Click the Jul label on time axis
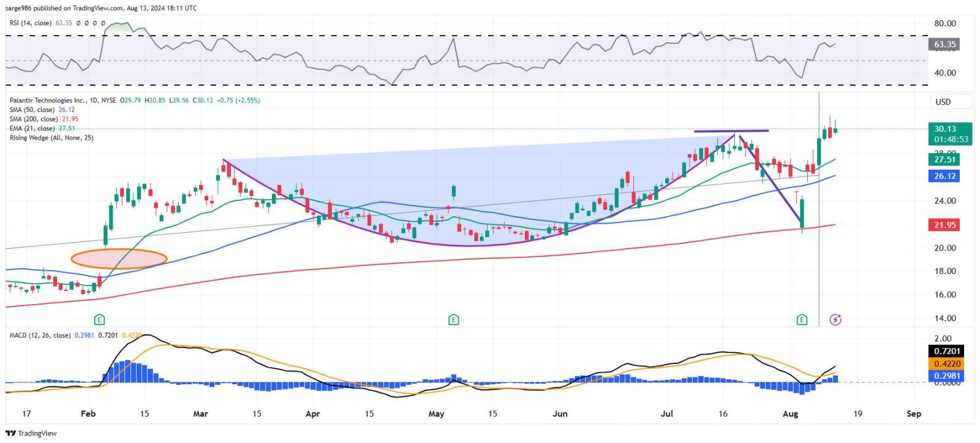The width and height of the screenshot is (980, 443). tap(666, 414)
